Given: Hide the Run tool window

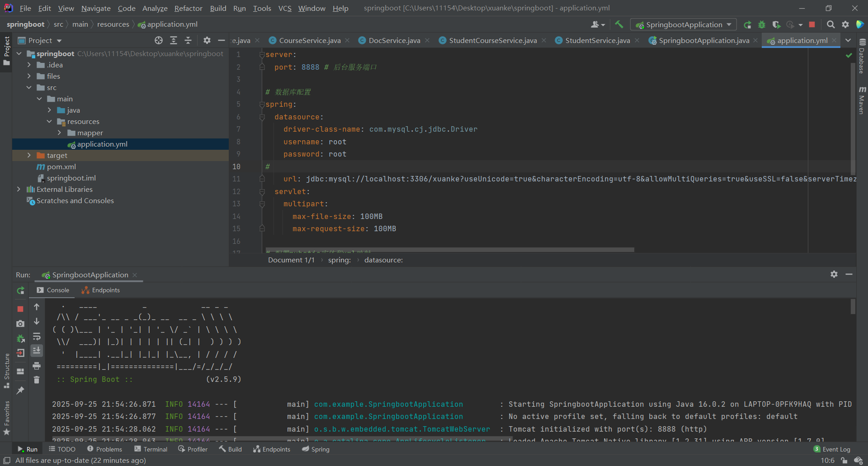Looking at the screenshot, I should (849, 274).
